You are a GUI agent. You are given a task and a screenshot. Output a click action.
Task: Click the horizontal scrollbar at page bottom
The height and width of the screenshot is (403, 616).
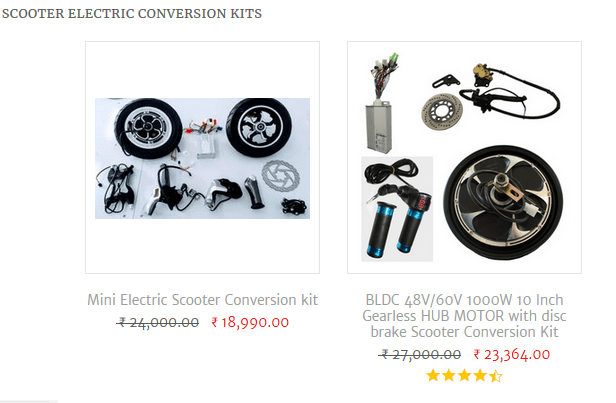tap(29, 401)
